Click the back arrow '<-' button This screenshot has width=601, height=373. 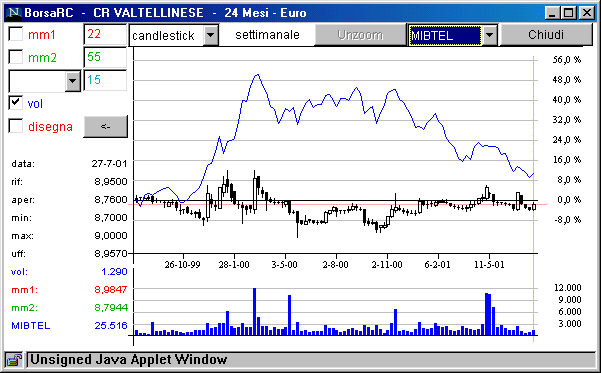[105, 127]
